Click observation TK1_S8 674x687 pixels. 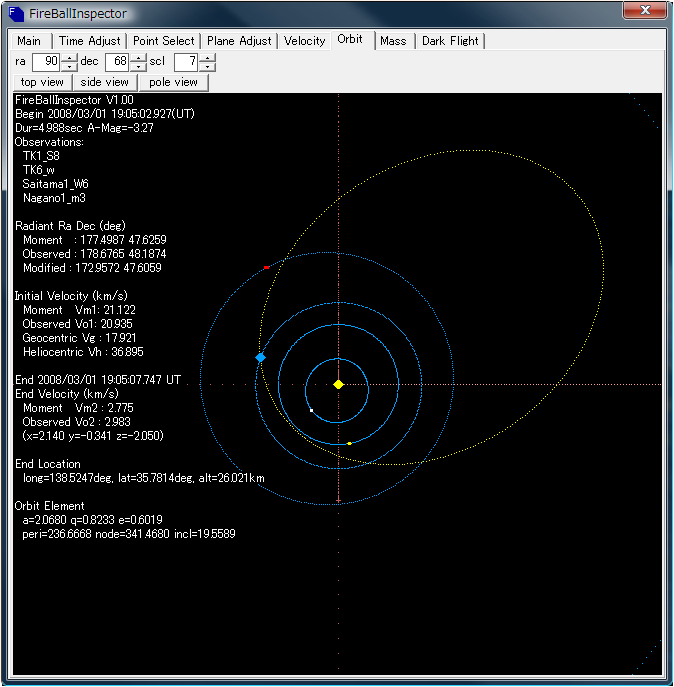tap(41, 156)
